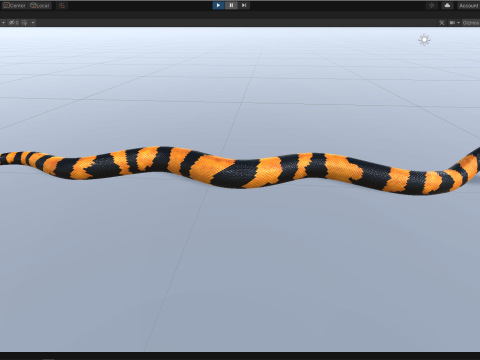
Task: Toggle the scene grid visibility icon
Action: (x=25, y=23)
